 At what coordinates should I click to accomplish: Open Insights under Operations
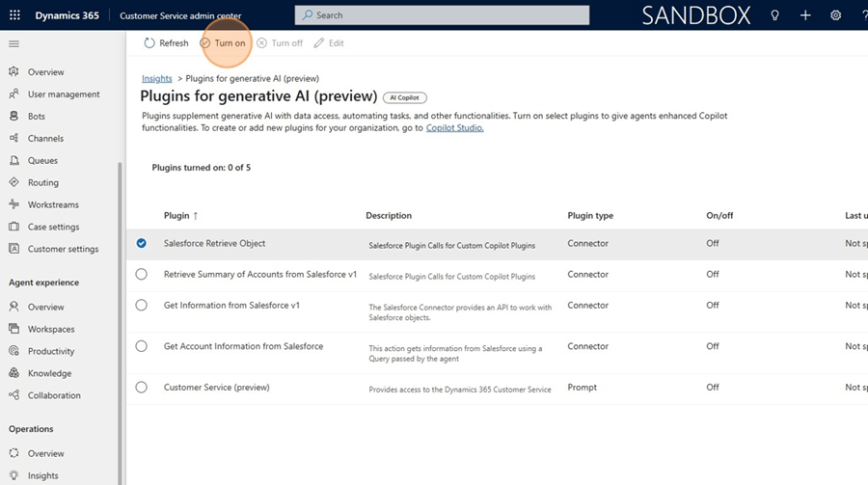pyautogui.click(x=42, y=475)
